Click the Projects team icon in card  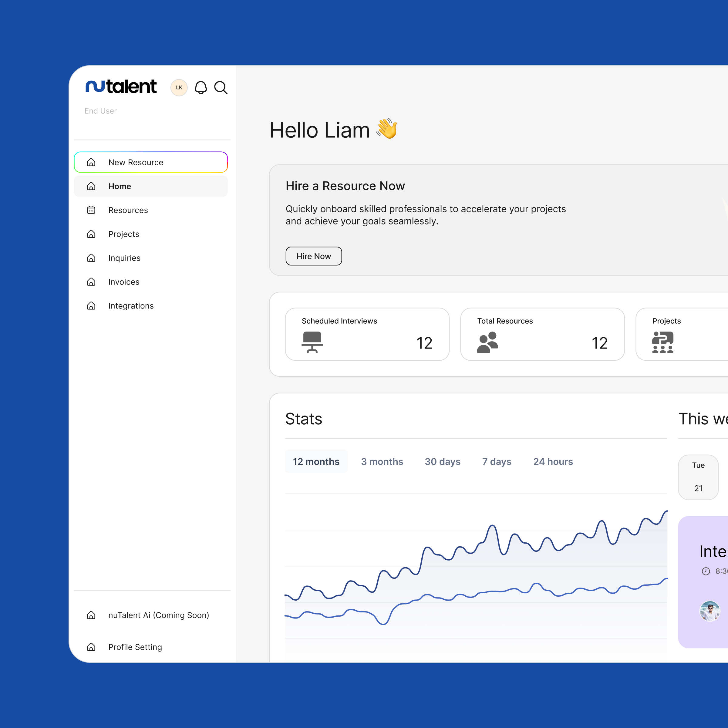[662, 342]
